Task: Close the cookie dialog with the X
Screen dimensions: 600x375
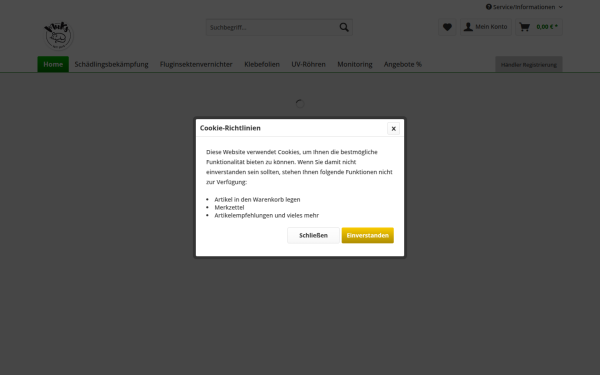Action: click(x=393, y=129)
